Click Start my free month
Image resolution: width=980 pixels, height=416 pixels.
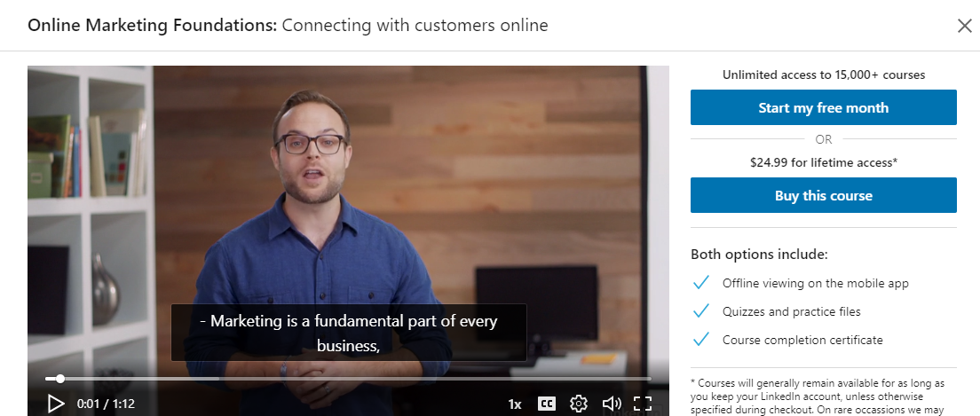[823, 107]
